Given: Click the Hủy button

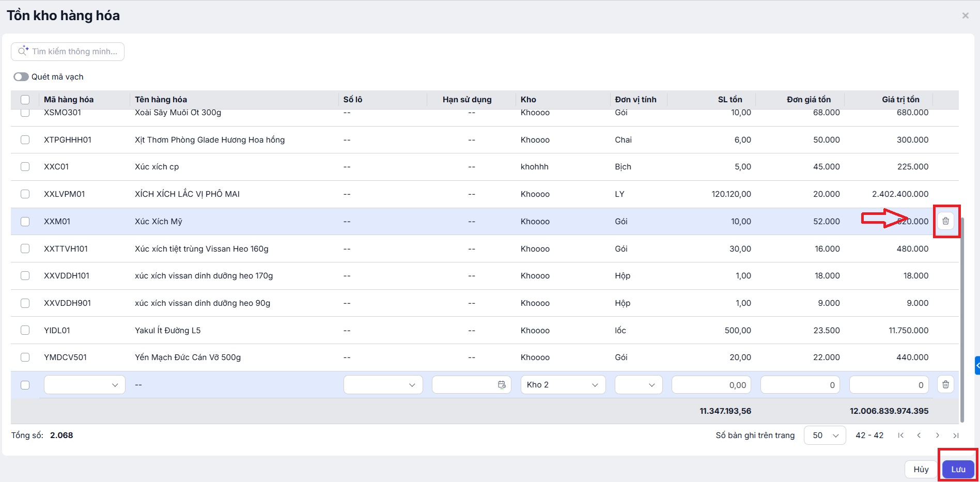Looking at the screenshot, I should (921, 469).
